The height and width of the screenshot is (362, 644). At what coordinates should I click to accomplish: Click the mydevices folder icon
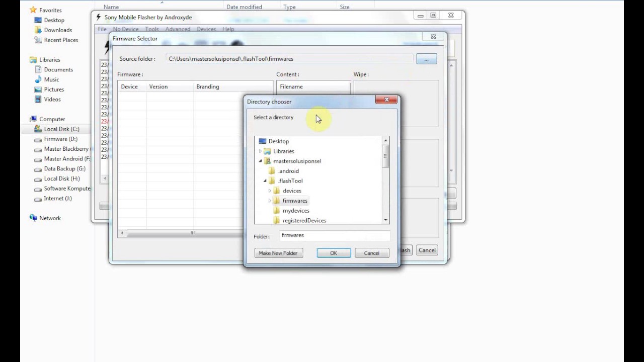coord(276,211)
